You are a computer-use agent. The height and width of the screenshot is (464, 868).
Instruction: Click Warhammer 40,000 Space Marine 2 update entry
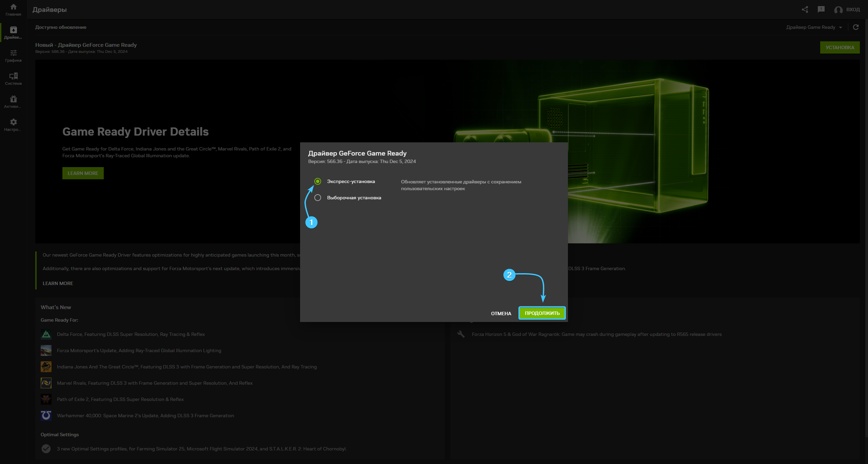(145, 416)
